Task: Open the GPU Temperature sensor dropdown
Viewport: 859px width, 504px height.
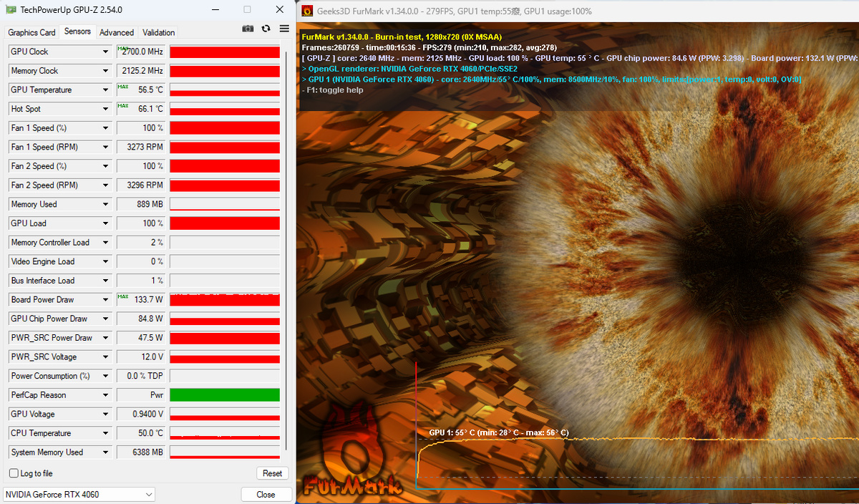Action: (x=106, y=89)
